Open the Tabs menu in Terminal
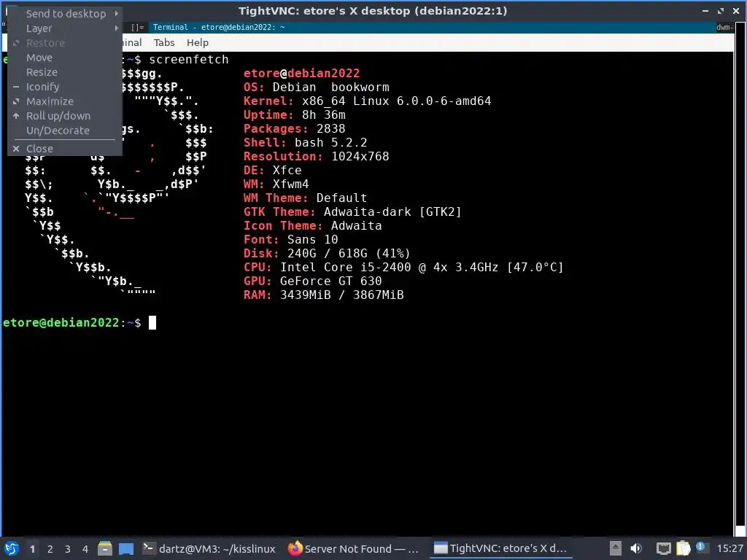The width and height of the screenshot is (747, 560). click(164, 43)
